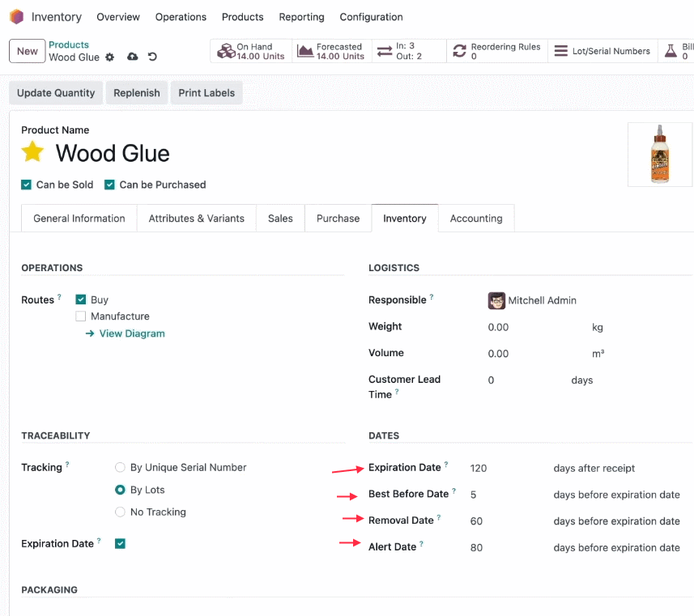Follow the Products breadcrumb link
Viewport: 694px width, 616px height.
69,45
